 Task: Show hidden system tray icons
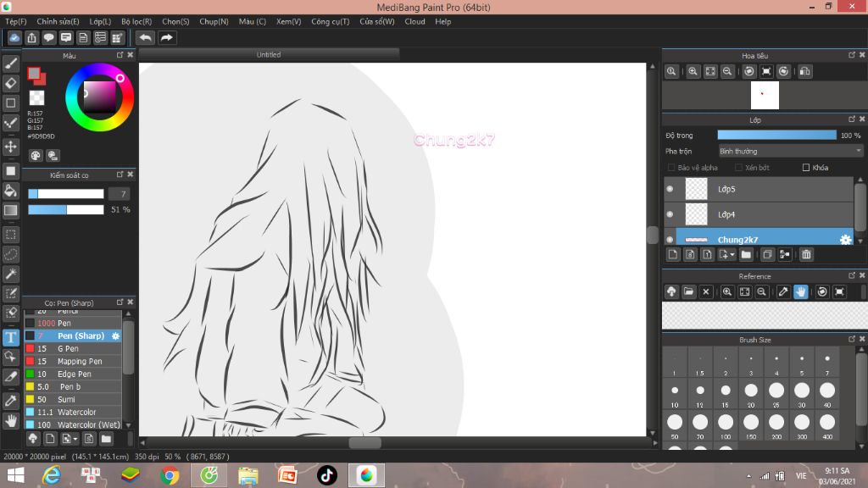[x=749, y=476]
